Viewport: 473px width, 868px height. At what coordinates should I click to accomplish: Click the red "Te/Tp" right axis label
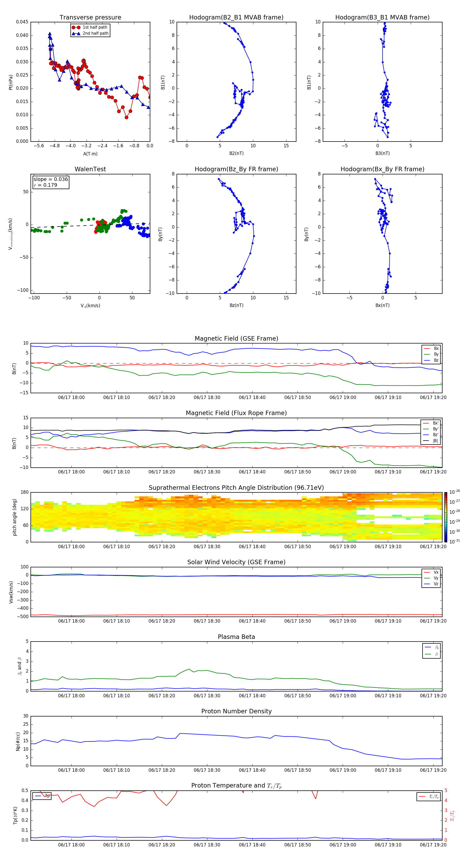click(453, 815)
